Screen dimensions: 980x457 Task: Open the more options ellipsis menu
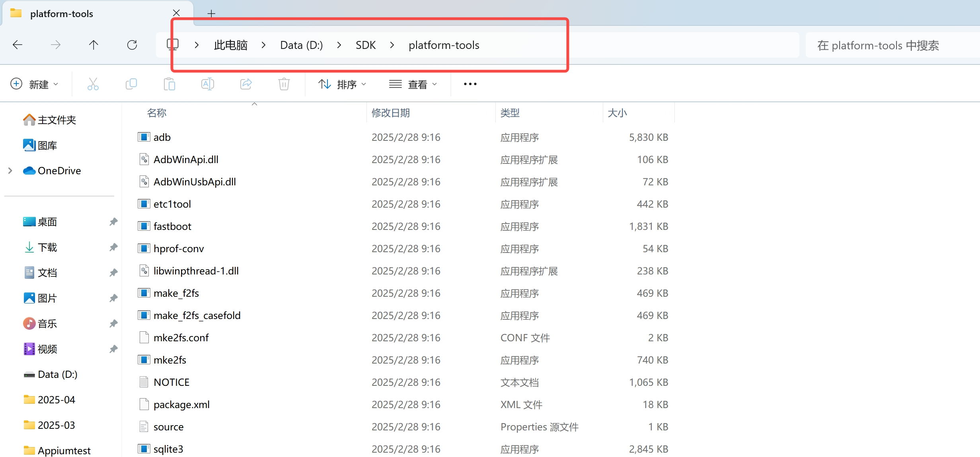click(x=470, y=84)
